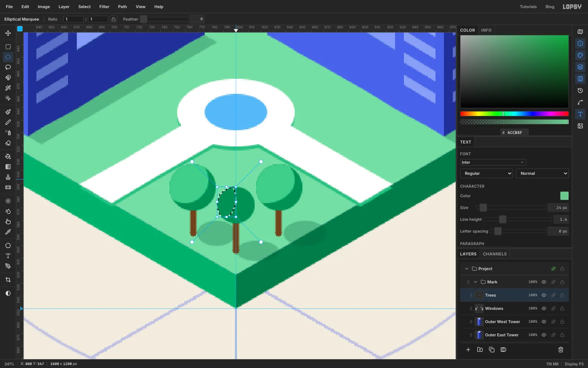
Task: Select the Text tool in left toolbar
Action: click(x=8, y=256)
